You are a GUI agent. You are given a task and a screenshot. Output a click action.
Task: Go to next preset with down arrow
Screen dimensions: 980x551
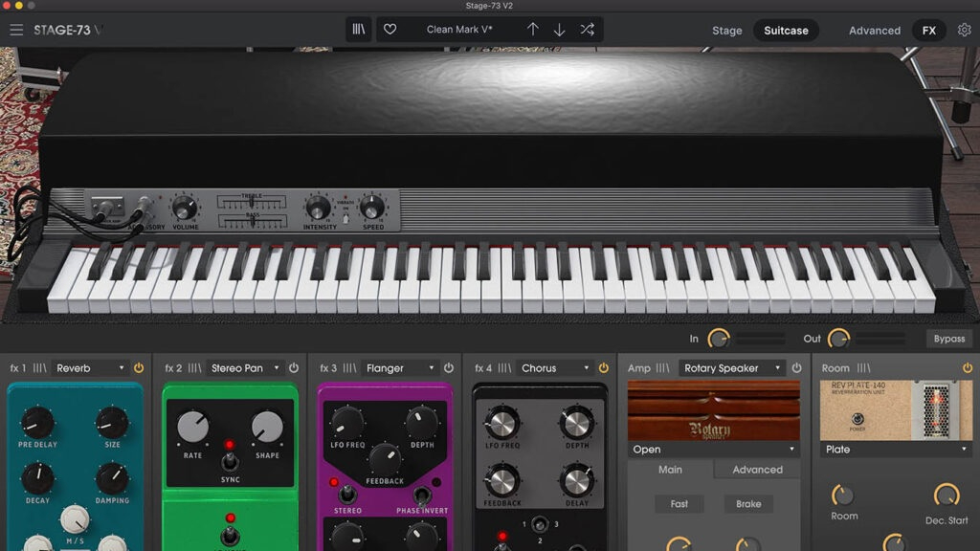tap(559, 30)
